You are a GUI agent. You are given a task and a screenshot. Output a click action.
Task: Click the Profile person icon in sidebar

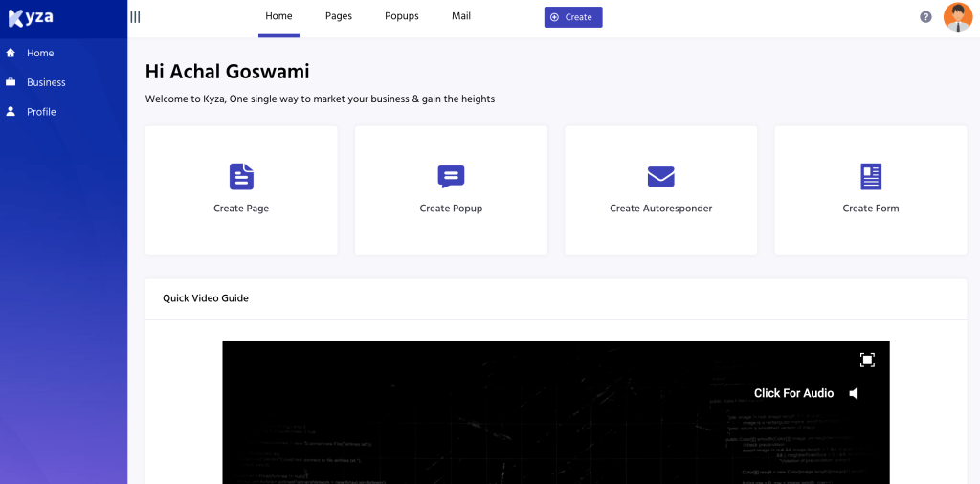point(11,112)
